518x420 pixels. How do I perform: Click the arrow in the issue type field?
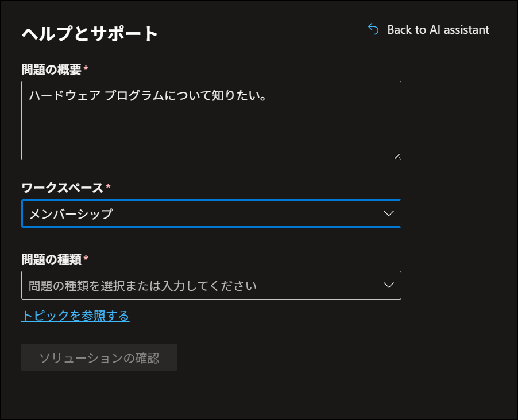click(388, 285)
